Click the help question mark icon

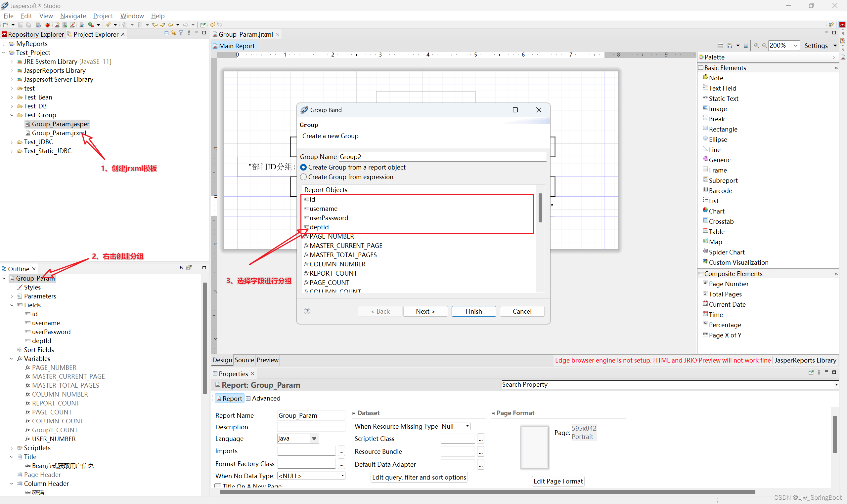307,311
